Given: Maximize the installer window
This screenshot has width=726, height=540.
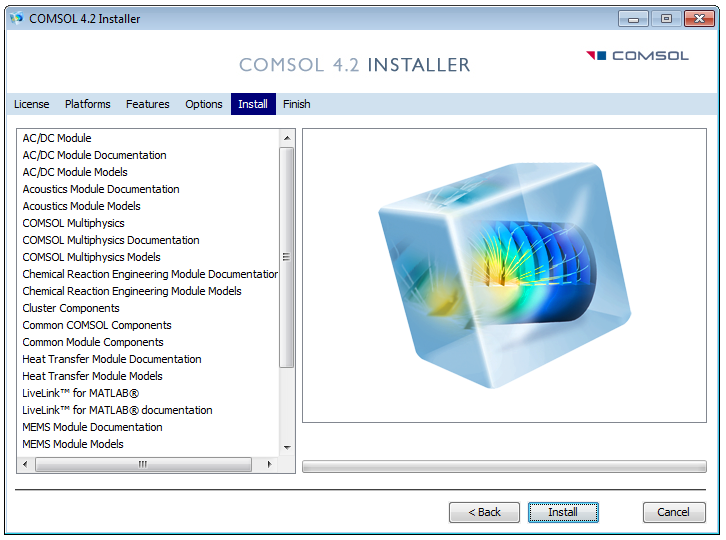Looking at the screenshot, I should pyautogui.click(x=666, y=19).
